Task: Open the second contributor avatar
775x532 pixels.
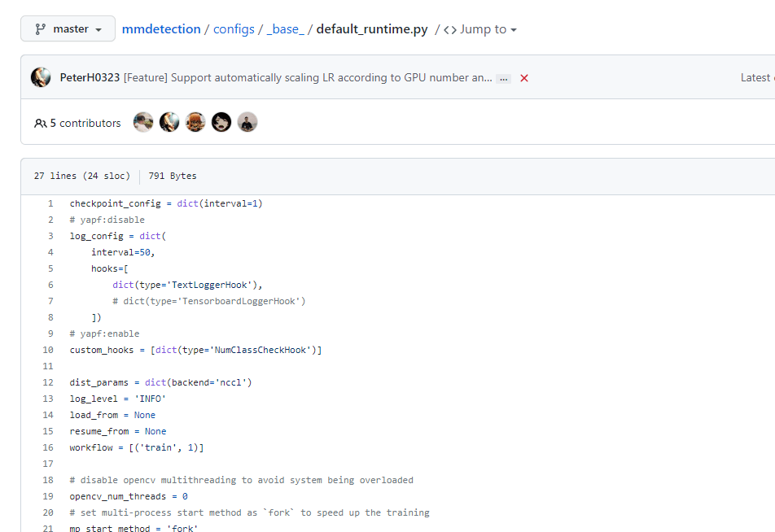Action: coord(169,121)
